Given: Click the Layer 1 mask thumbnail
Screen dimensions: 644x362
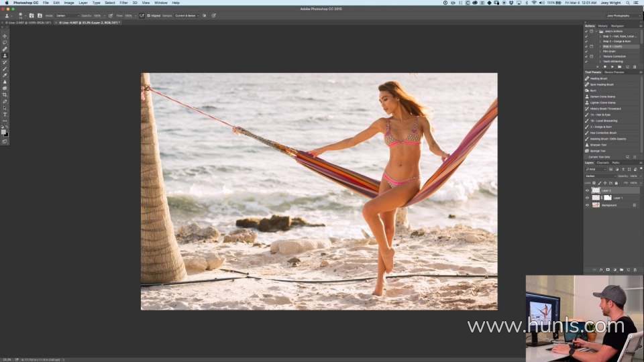Looking at the screenshot, I should pyautogui.click(x=608, y=198).
